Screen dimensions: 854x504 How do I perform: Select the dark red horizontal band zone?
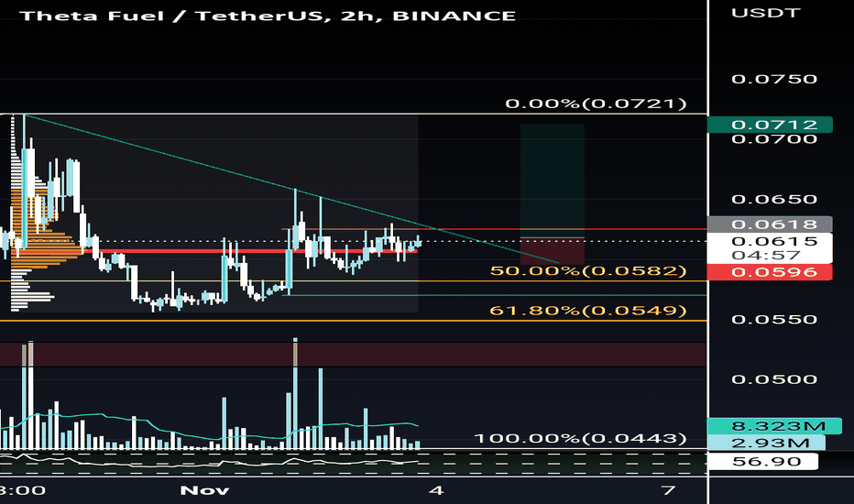353,354
